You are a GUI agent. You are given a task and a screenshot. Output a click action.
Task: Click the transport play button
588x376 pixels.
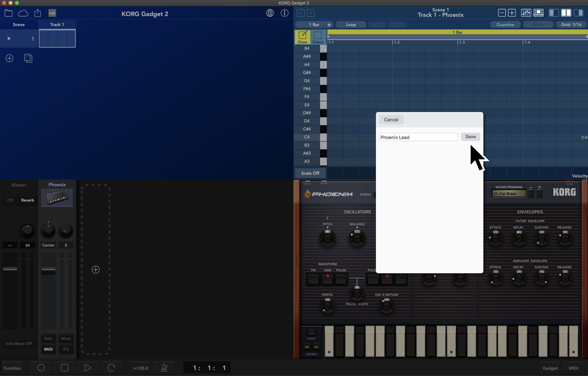pos(88,368)
